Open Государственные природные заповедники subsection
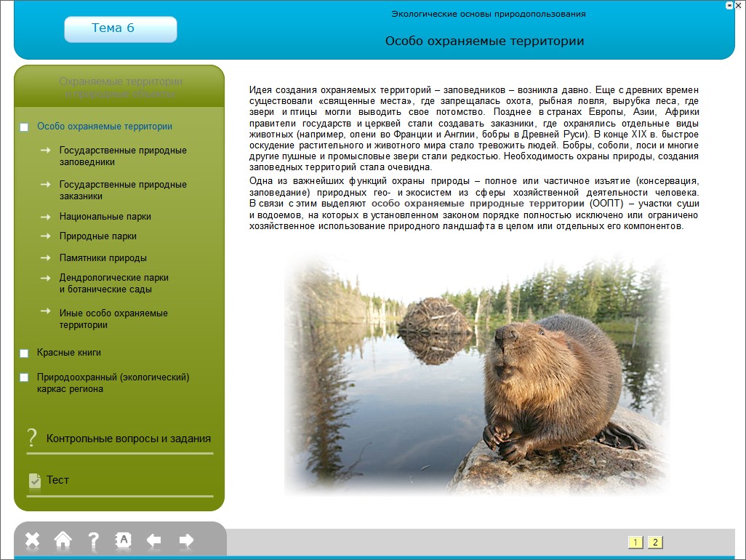Image resolution: width=746 pixels, height=560 pixels. 122,156
